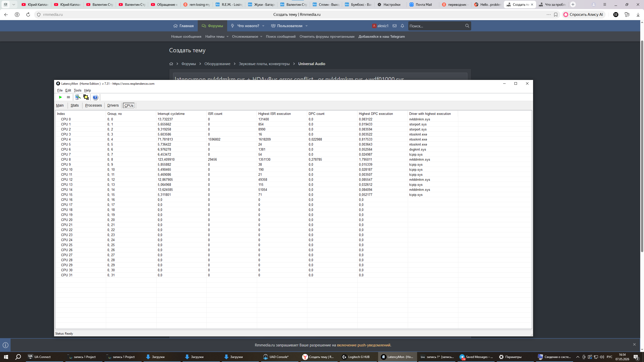Open Звуковые платы, конвертеры breadcrumb
644x362 pixels.
pyautogui.click(x=264, y=64)
